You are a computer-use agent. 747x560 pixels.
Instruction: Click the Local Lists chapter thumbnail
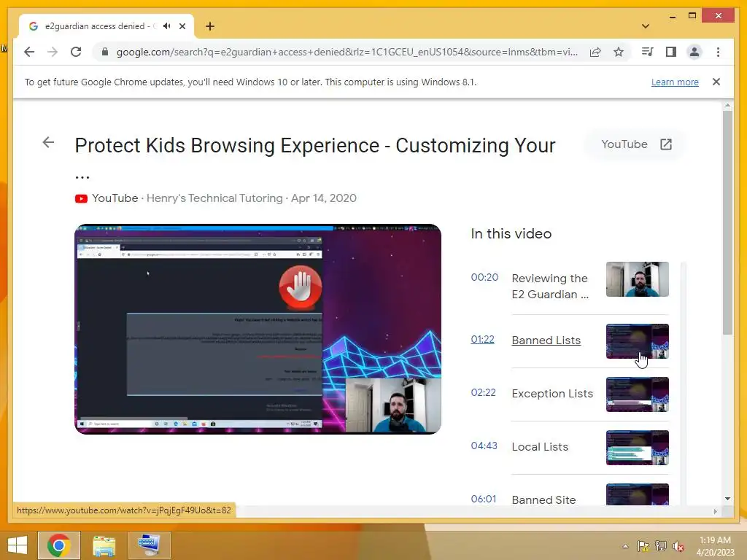click(x=638, y=448)
